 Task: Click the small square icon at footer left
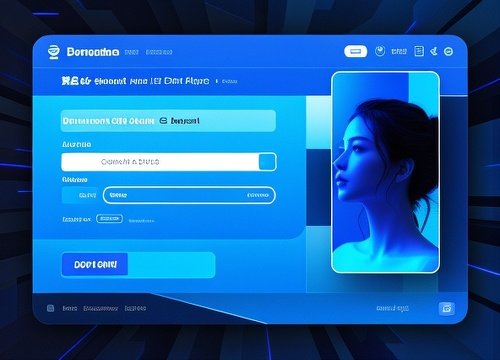[x=50, y=308]
